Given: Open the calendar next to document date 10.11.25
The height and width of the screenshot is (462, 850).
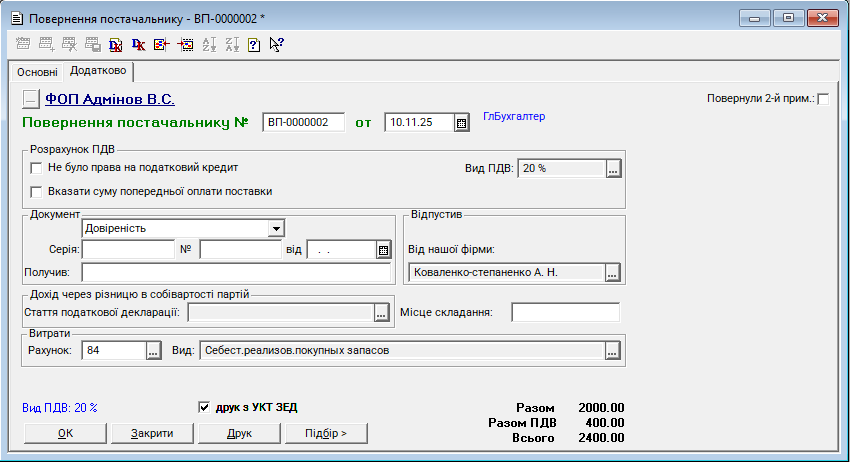Looking at the screenshot, I should click(461, 123).
